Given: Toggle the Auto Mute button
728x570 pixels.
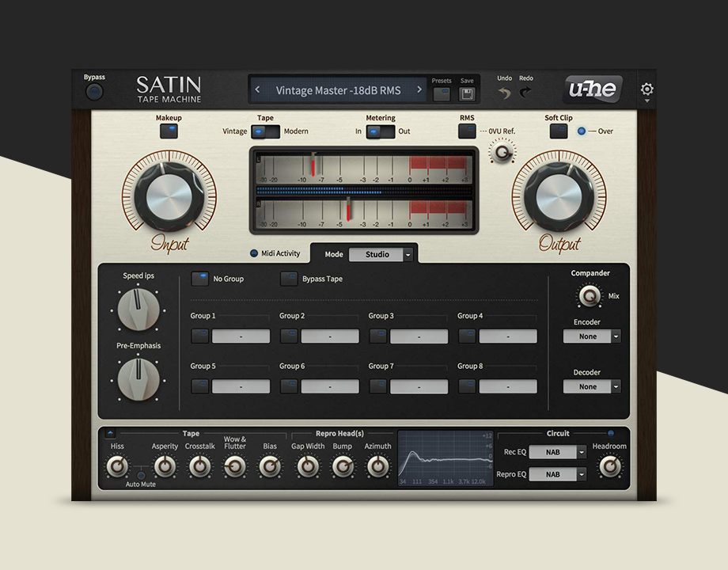Looking at the screenshot, I should [x=141, y=475].
